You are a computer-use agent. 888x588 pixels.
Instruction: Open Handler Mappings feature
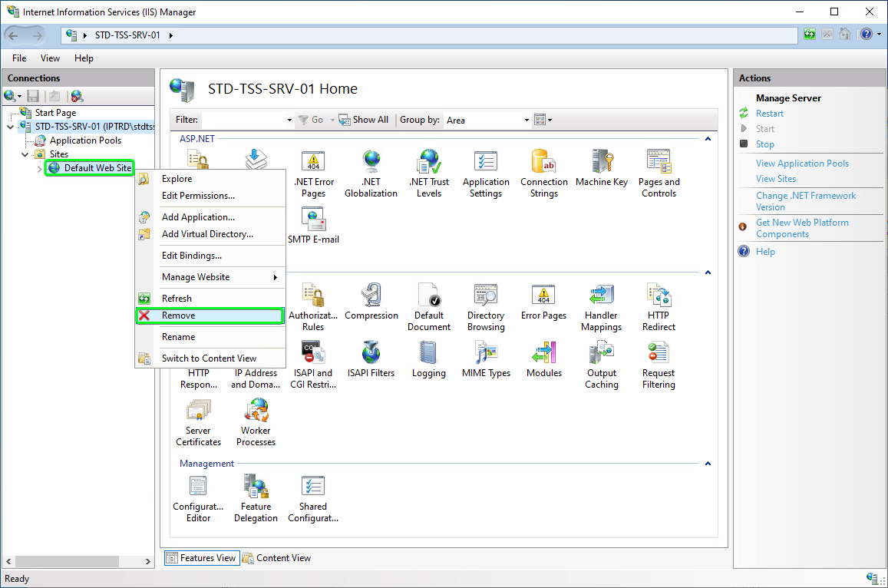pyautogui.click(x=602, y=308)
